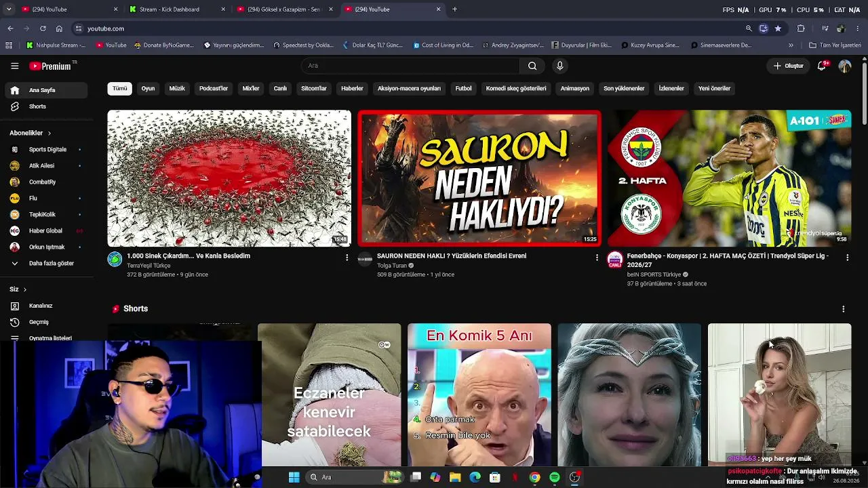Play the Sauron Neden Haklıydı thumbnail

pos(479,178)
